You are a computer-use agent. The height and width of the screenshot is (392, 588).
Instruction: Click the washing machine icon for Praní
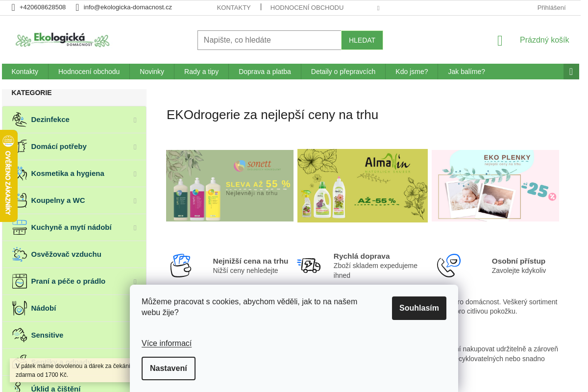pyautogui.click(x=20, y=281)
